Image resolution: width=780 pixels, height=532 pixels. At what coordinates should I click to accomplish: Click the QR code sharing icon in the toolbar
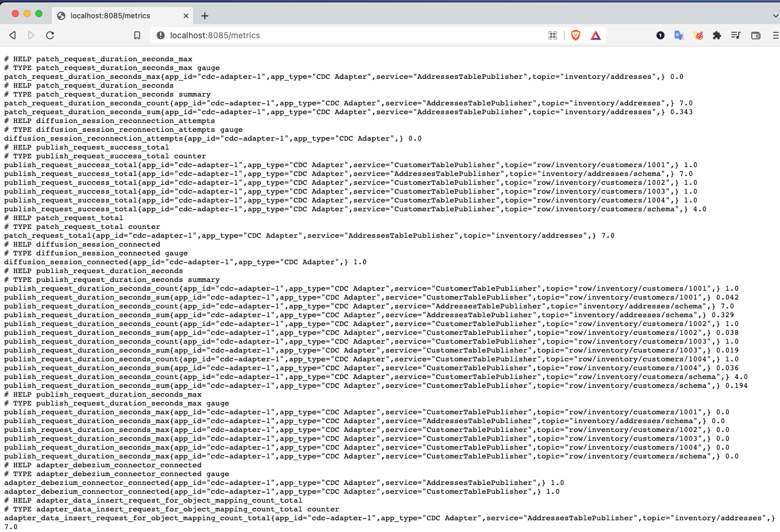coord(553,35)
